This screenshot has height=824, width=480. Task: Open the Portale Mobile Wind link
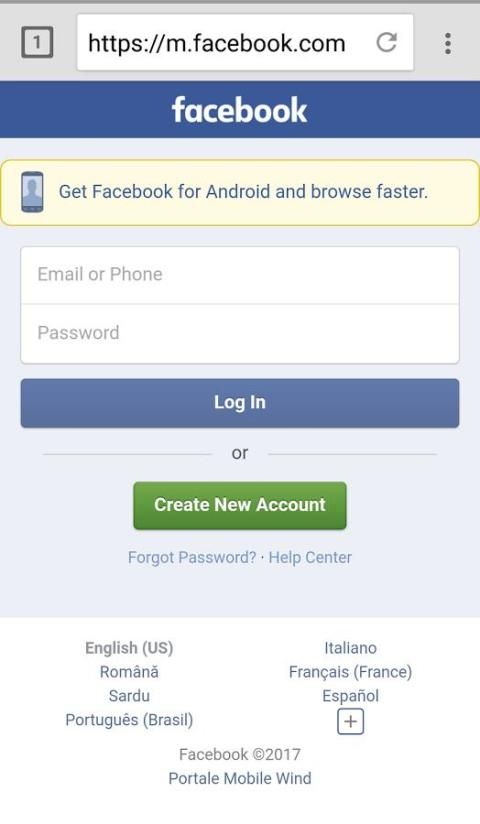coord(240,778)
